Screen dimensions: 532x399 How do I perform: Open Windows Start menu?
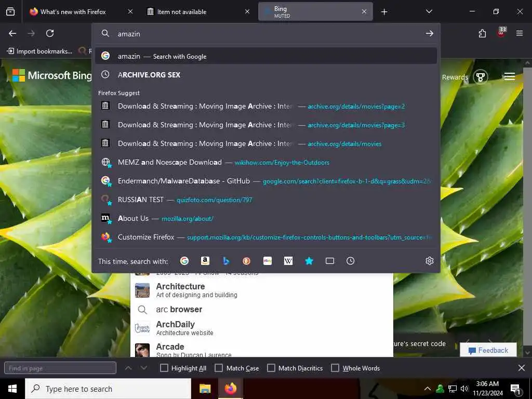point(12,389)
